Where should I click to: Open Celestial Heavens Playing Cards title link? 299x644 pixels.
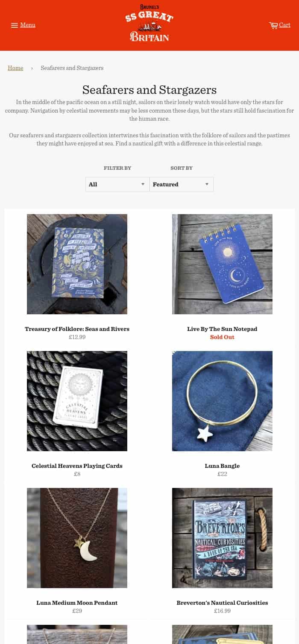pyautogui.click(x=77, y=466)
